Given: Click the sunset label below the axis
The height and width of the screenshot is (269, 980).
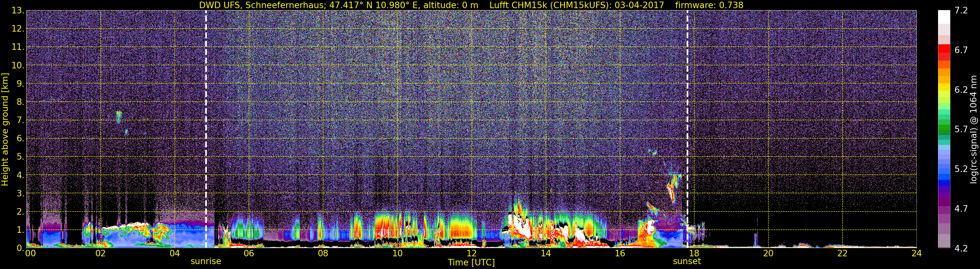Looking at the screenshot, I should pos(687,262).
